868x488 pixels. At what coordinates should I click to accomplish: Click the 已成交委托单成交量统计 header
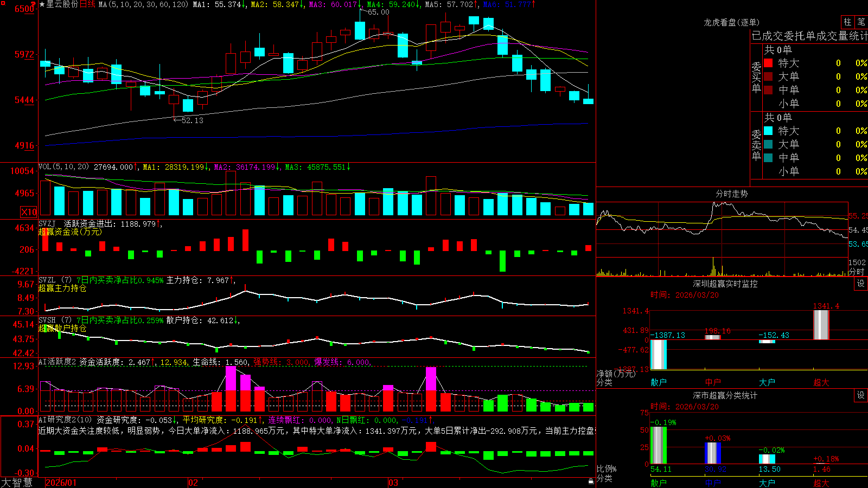pyautogui.click(x=809, y=36)
